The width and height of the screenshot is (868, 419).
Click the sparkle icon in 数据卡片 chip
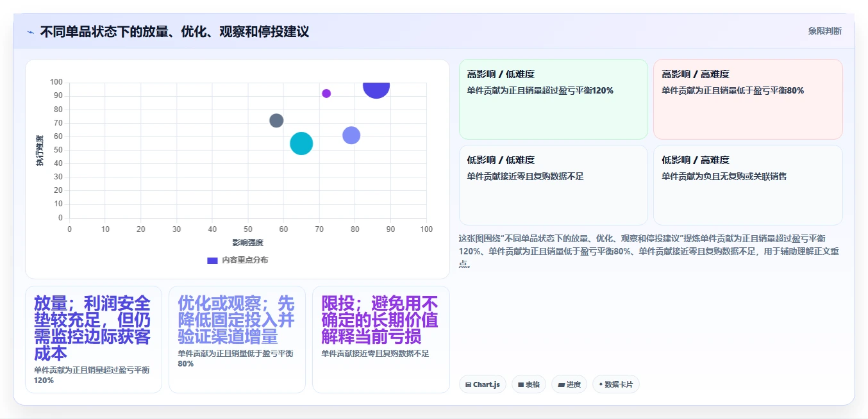[x=601, y=384]
